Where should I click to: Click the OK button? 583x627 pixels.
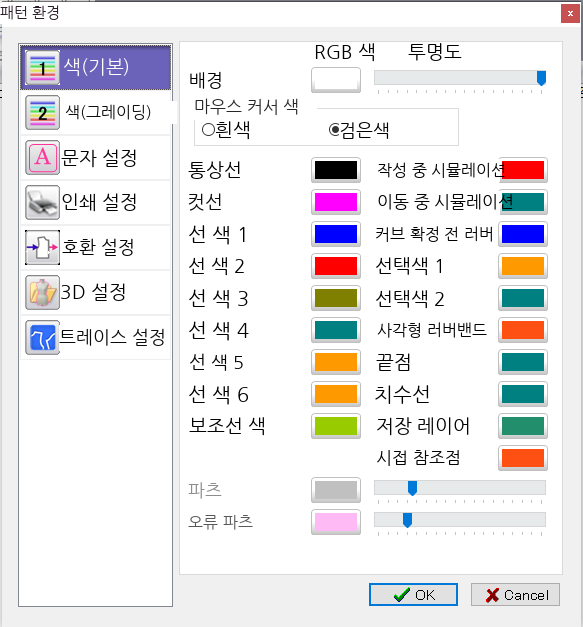[x=413, y=595]
